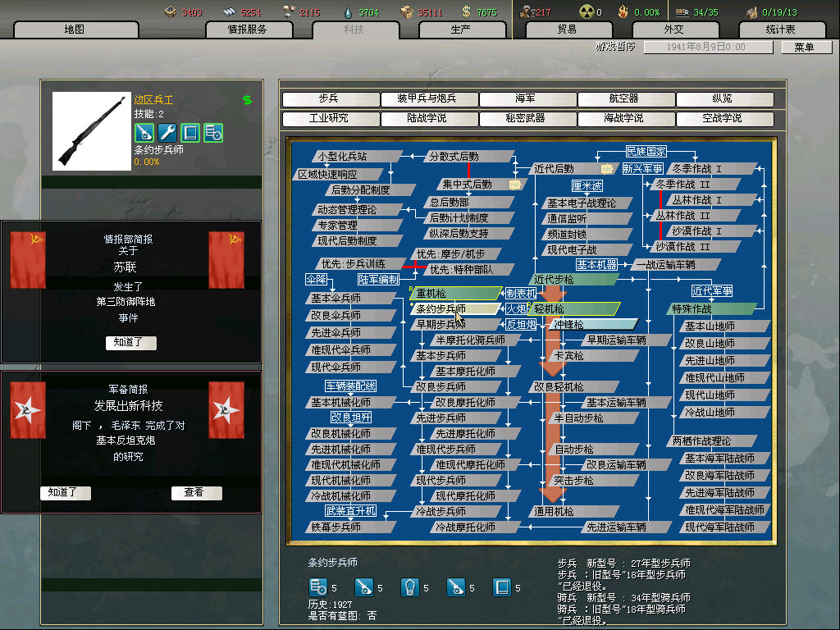The image size is (840, 630).
Task: Select the 通用机枪 technology node
Action: tap(574, 512)
